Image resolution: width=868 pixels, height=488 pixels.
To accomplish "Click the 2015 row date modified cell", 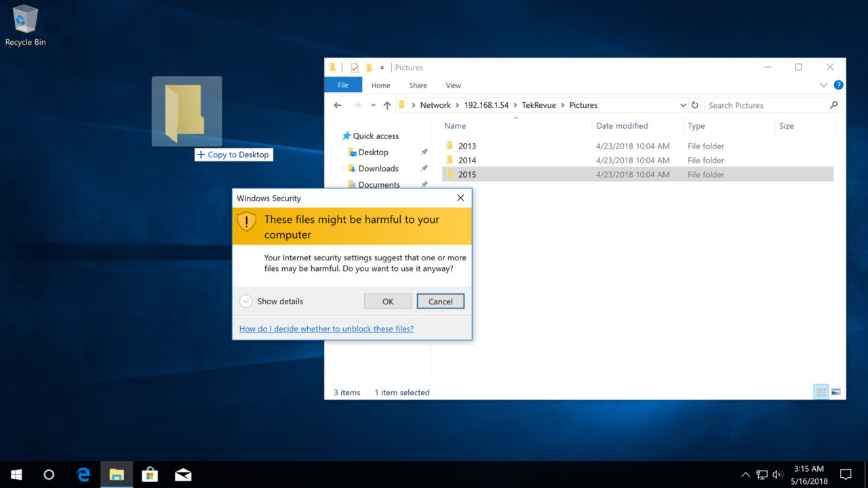I will 633,174.
